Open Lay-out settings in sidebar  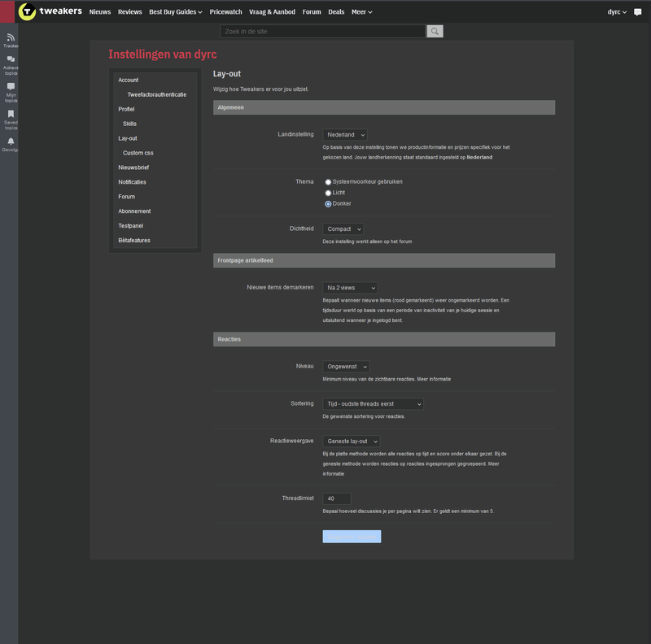click(x=128, y=138)
